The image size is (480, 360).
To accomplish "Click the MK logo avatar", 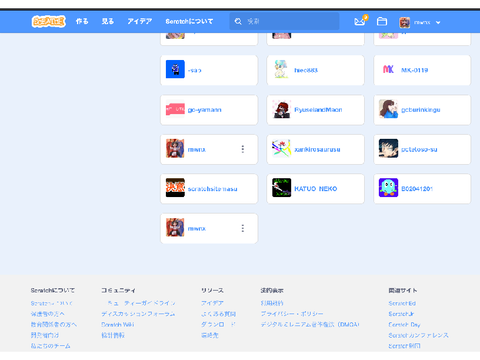I will click(388, 69).
